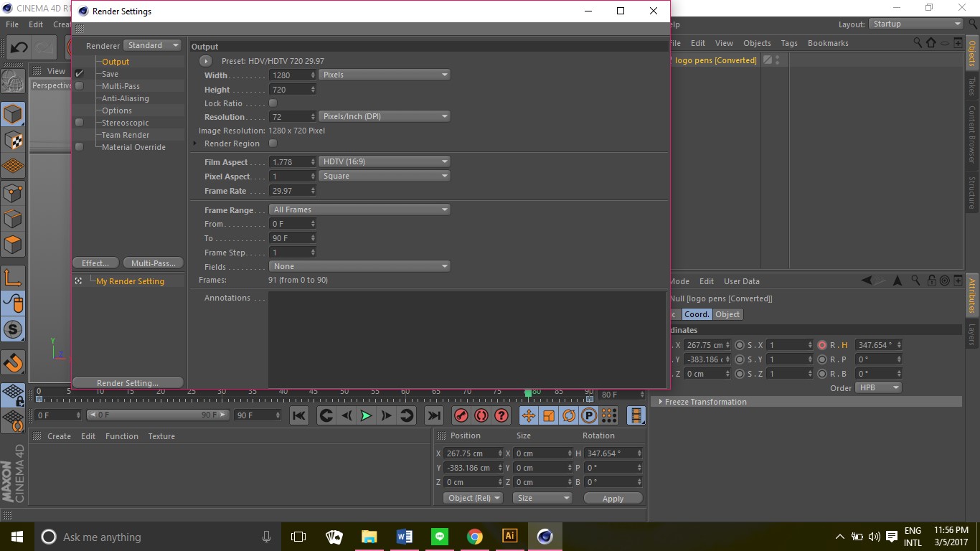Click the Width value field 1280

coord(293,75)
